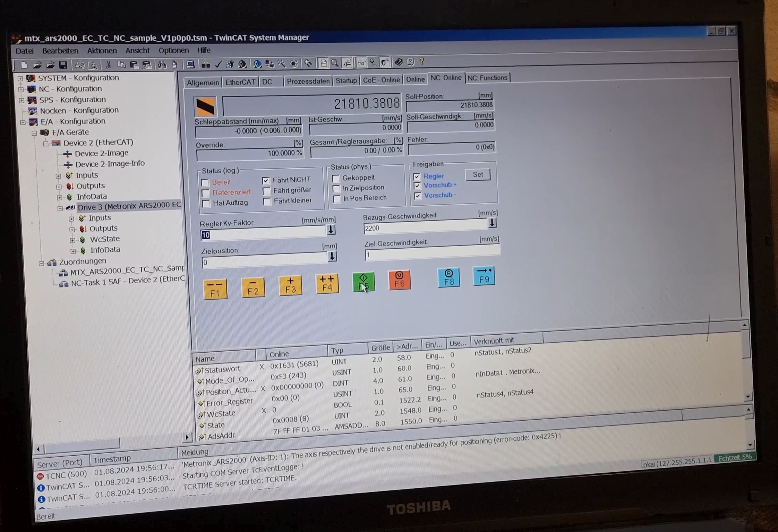This screenshot has height=532, width=778.
Task: Collapse E/A - Konfiguration tree node
Action: [23, 122]
